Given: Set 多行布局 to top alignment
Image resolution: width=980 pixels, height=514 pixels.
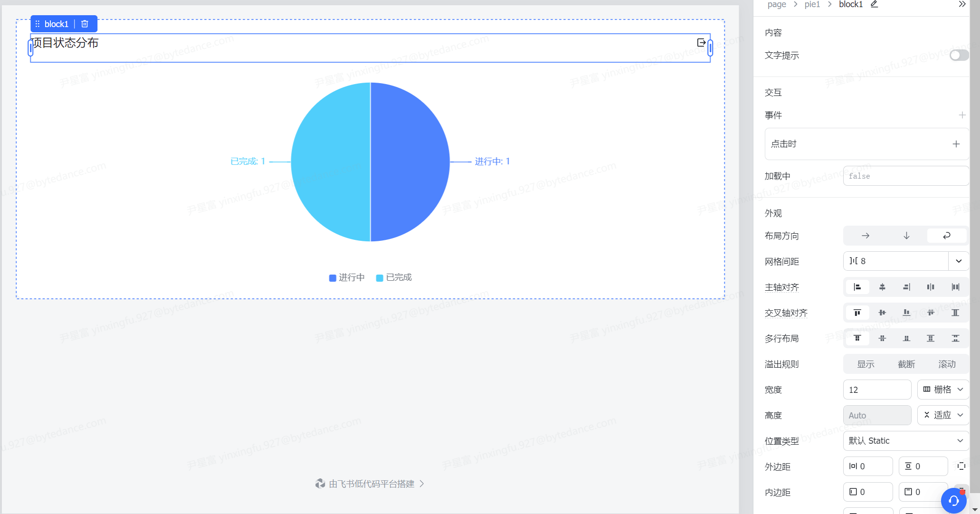Looking at the screenshot, I should 857,338.
